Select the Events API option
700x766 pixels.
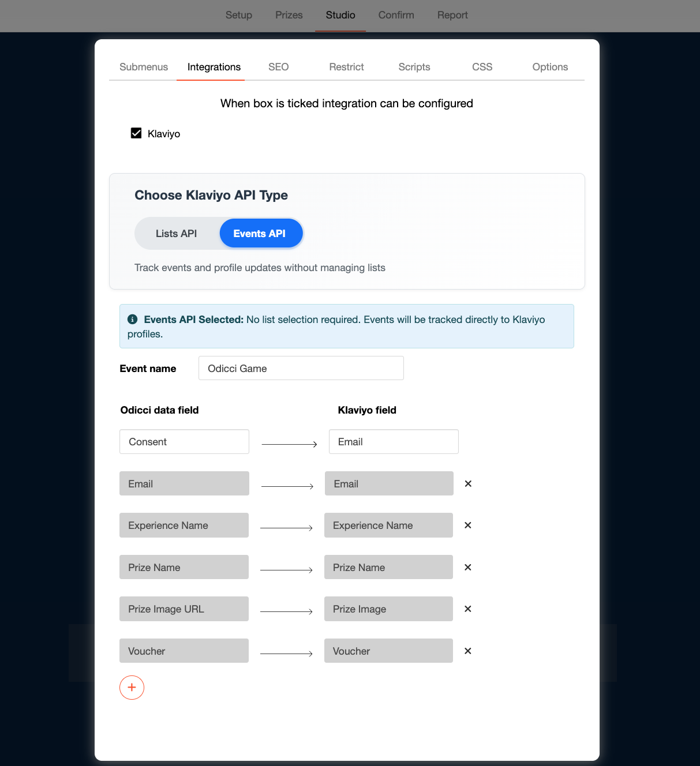tap(260, 234)
